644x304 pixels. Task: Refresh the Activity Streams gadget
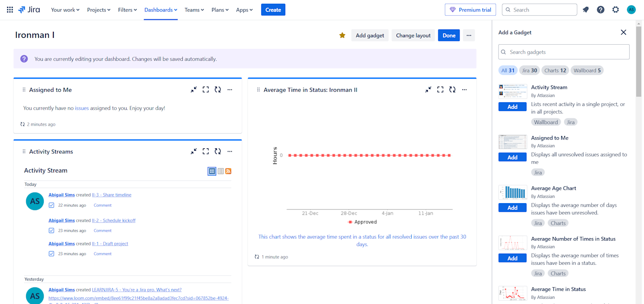coord(218,152)
